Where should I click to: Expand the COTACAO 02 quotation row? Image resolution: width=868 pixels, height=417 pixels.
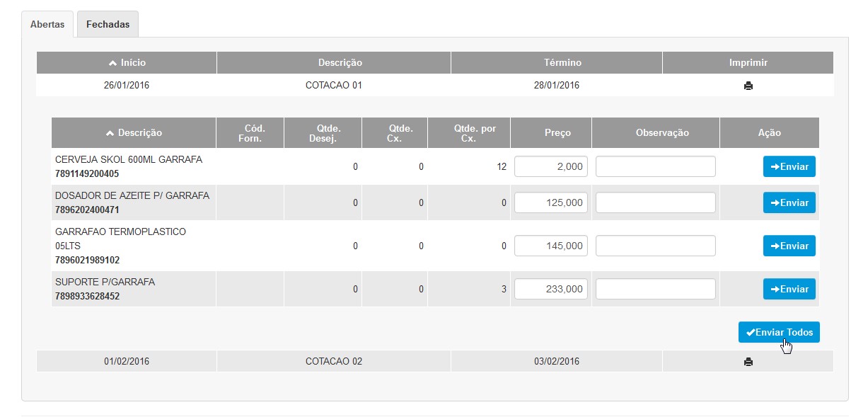(x=435, y=361)
